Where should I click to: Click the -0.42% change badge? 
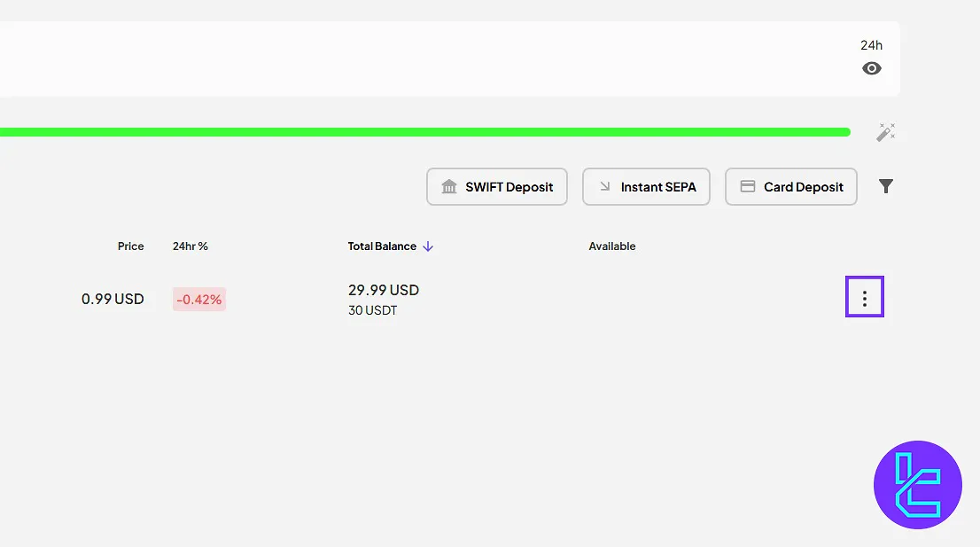[199, 300]
